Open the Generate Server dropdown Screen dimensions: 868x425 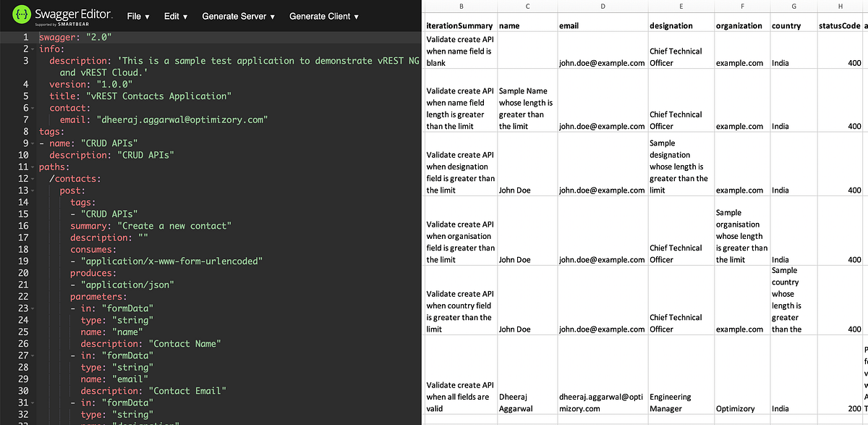click(x=239, y=16)
